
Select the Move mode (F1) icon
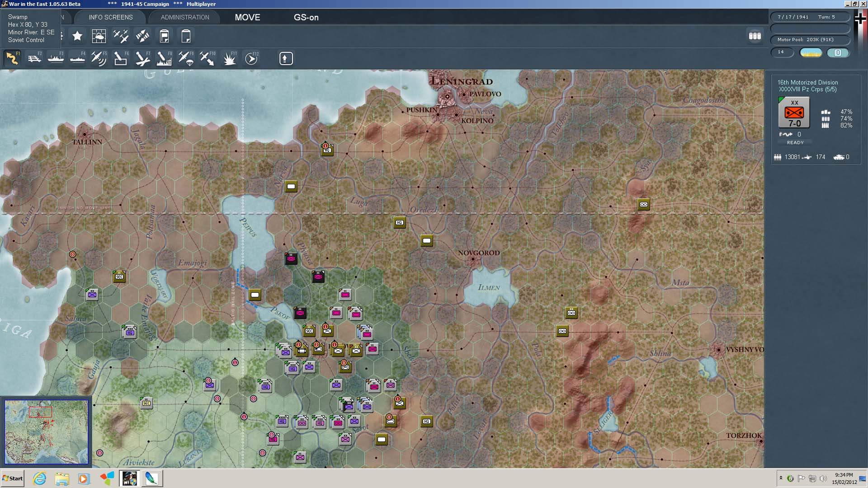12,58
